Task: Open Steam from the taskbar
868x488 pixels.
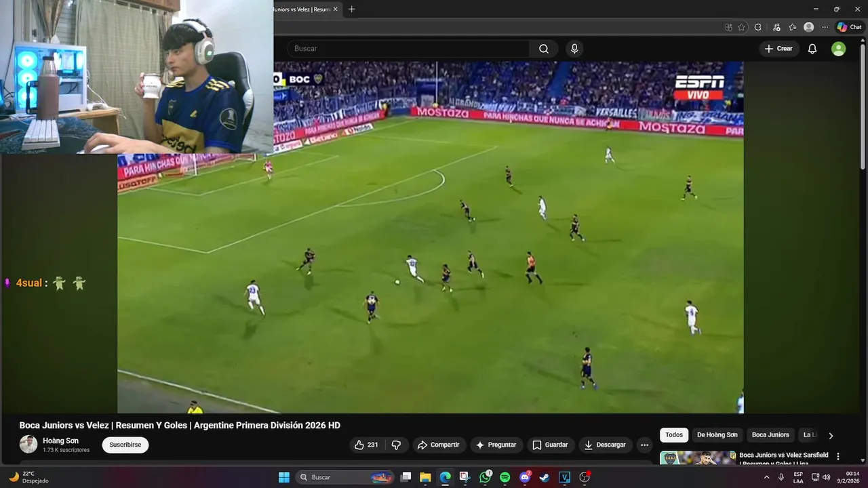Action: 545,477
